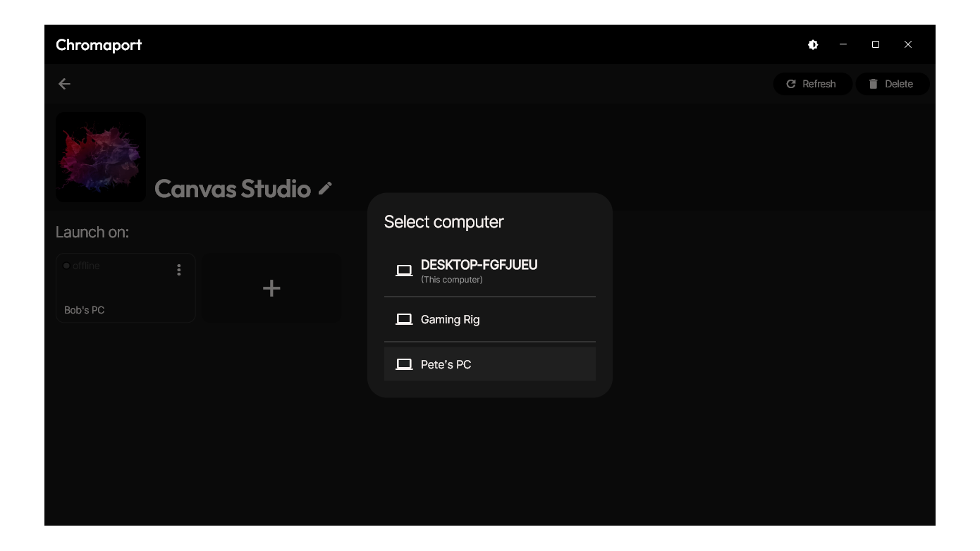The height and width of the screenshot is (551, 980).
Task: Click the Canvas Studio artwork thumbnail
Action: click(x=101, y=157)
